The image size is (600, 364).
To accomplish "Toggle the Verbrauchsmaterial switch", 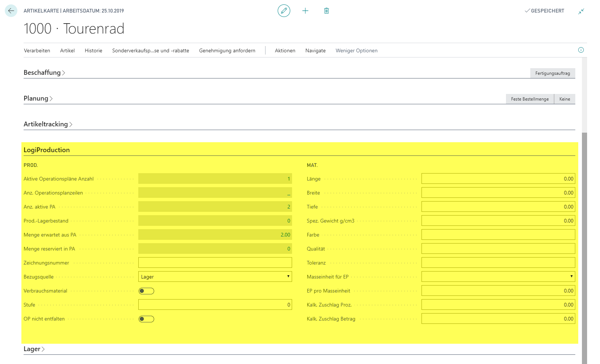I will click(x=146, y=291).
